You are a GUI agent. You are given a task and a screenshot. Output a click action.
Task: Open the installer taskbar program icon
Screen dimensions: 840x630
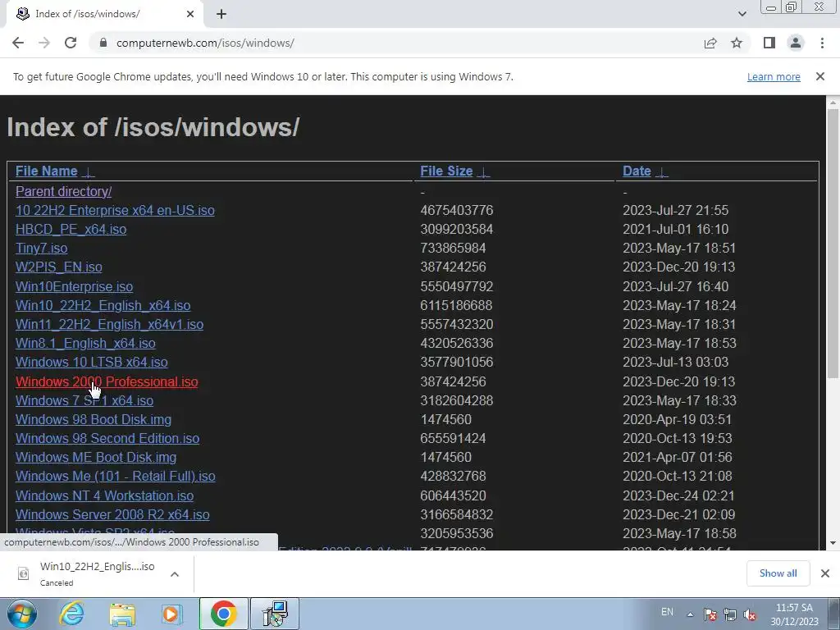(x=275, y=614)
